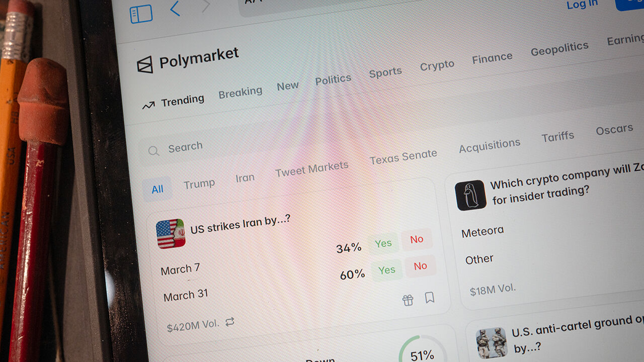Choose Yes for March 31
This screenshot has height=362, width=644.
tap(386, 270)
